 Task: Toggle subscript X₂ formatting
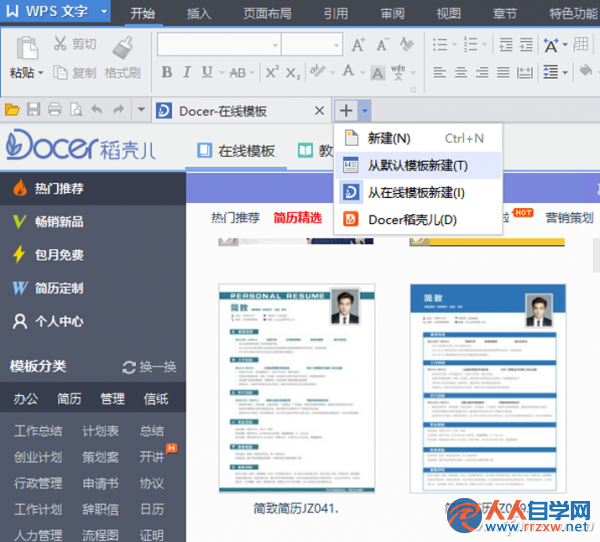coord(293,73)
